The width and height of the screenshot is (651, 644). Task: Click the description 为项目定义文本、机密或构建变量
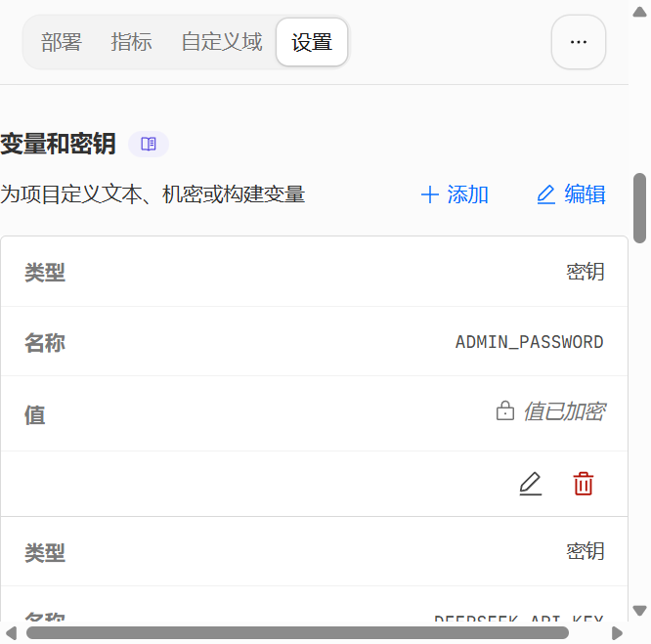click(152, 194)
